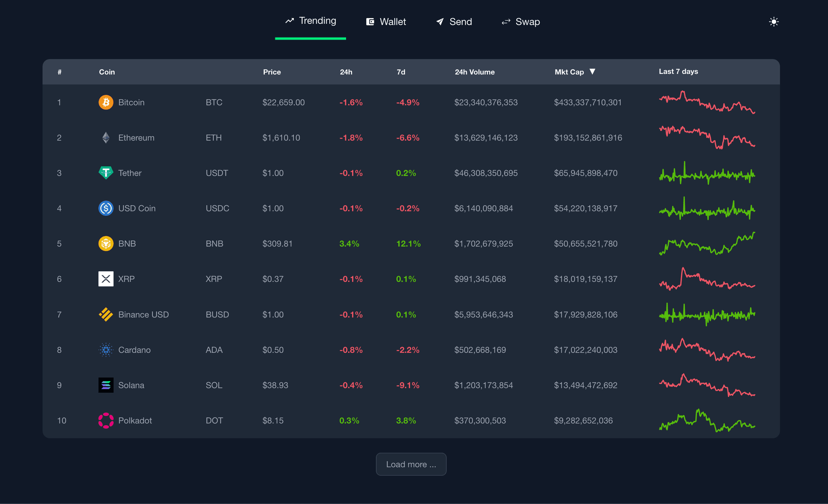Open Tether 7-day sparkline chart
Screen dimensions: 828x504
click(x=707, y=173)
